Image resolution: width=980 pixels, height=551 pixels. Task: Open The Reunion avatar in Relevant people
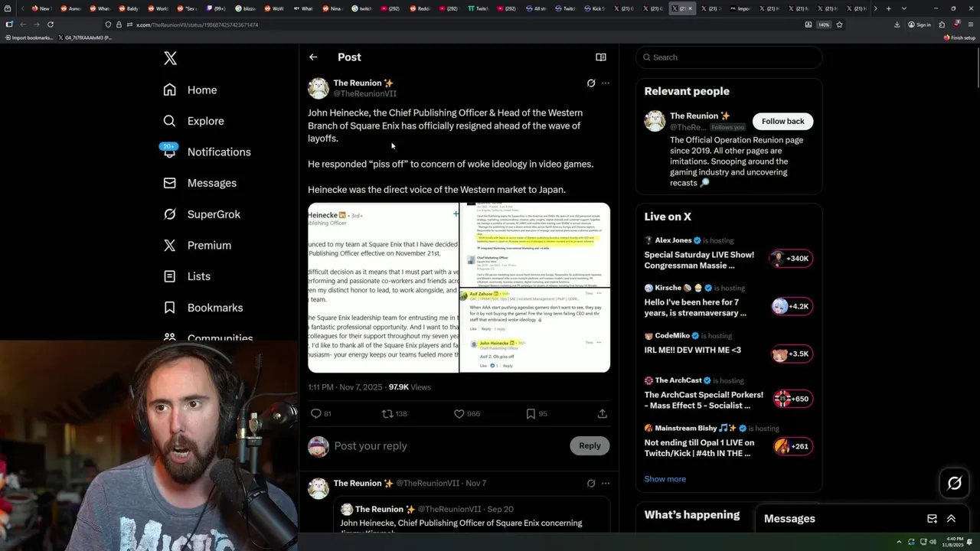pos(655,121)
